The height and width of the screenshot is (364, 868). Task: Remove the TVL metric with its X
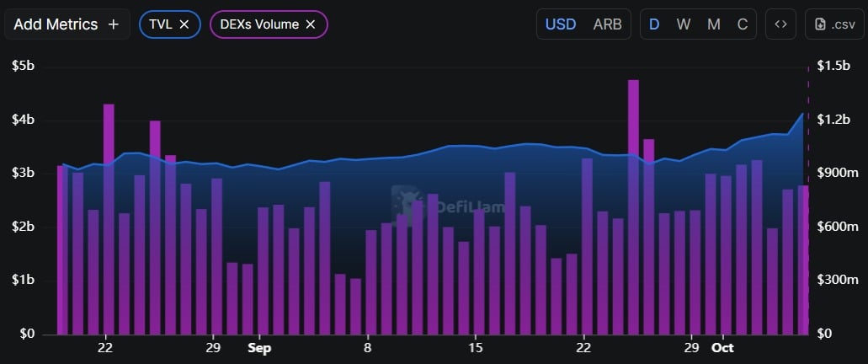[184, 24]
